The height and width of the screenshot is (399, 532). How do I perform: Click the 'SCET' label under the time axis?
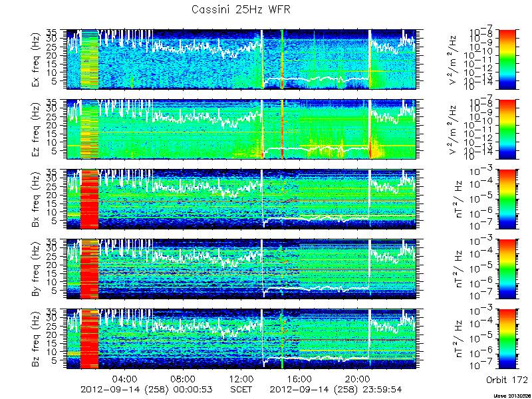point(241,390)
